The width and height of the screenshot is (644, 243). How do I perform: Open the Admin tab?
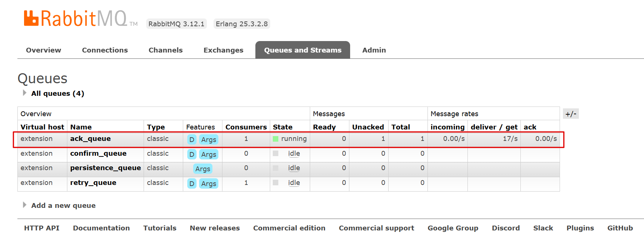tap(374, 50)
